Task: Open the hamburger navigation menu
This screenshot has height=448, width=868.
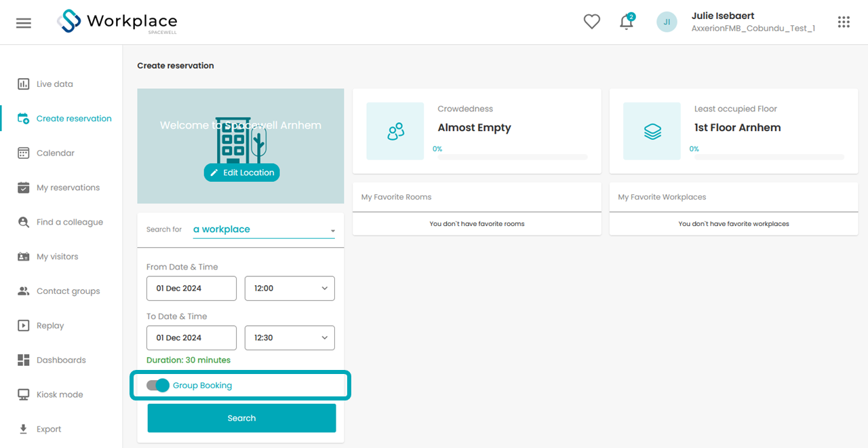Action: pos(24,22)
